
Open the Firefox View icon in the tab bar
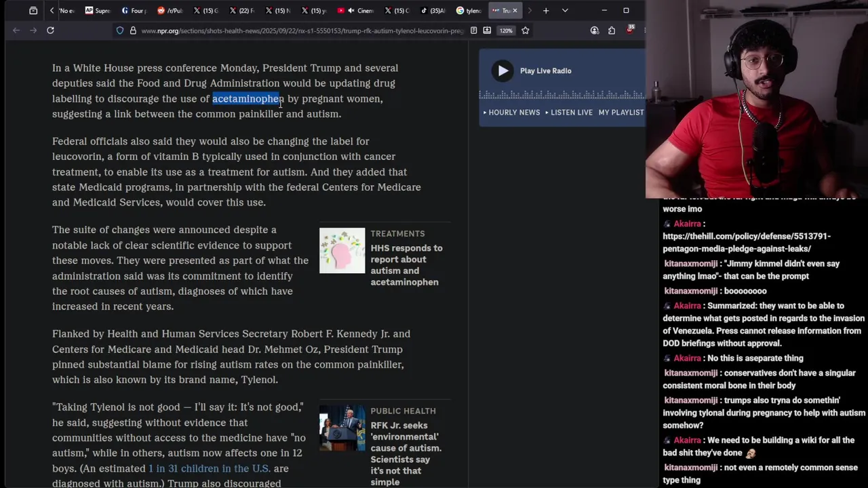pyautogui.click(x=33, y=10)
